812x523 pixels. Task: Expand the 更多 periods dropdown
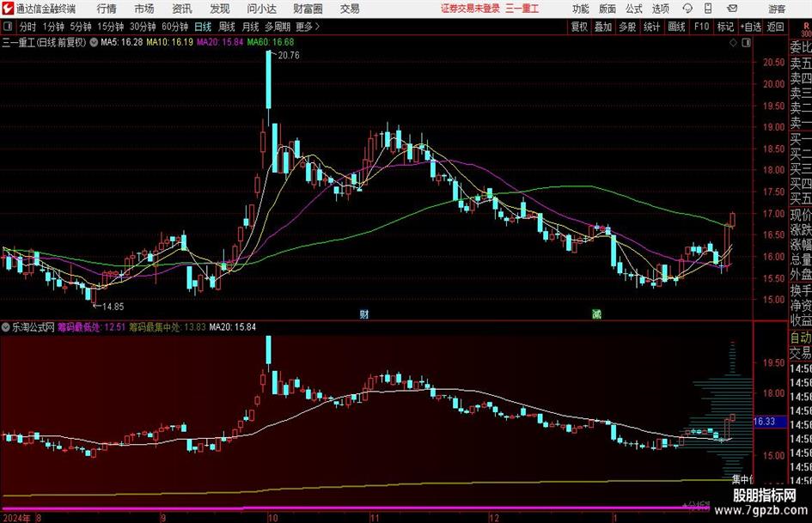[x=308, y=27]
